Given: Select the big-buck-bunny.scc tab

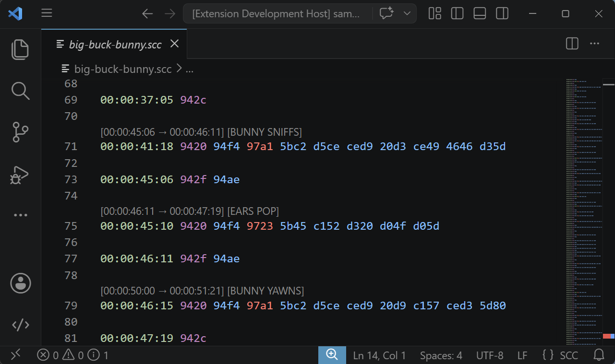Looking at the screenshot, I should pos(115,45).
